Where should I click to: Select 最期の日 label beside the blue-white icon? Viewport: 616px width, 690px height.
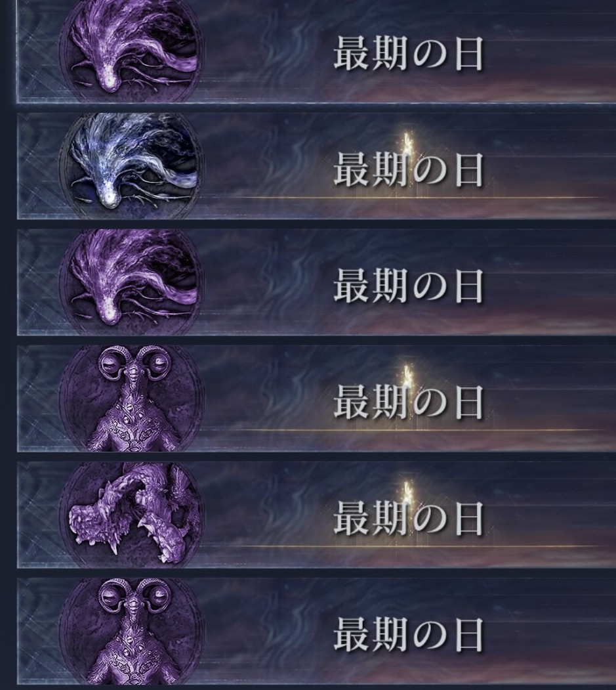[409, 169]
